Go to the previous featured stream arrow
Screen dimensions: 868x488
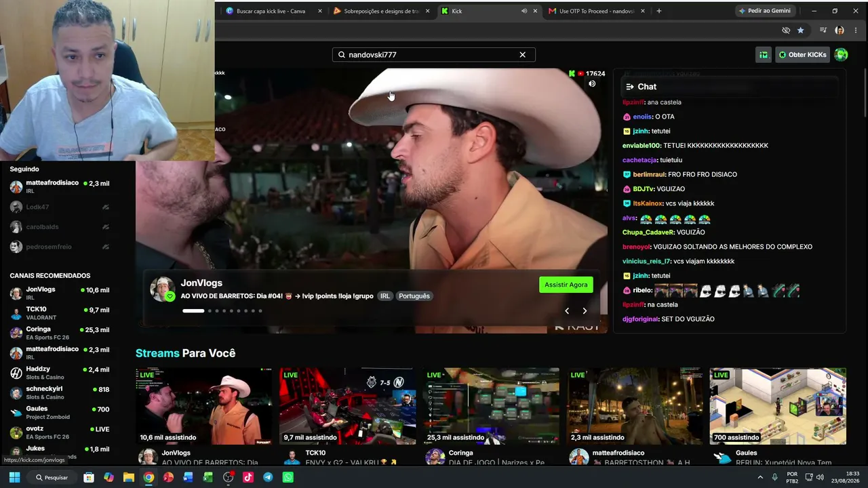[x=567, y=311]
